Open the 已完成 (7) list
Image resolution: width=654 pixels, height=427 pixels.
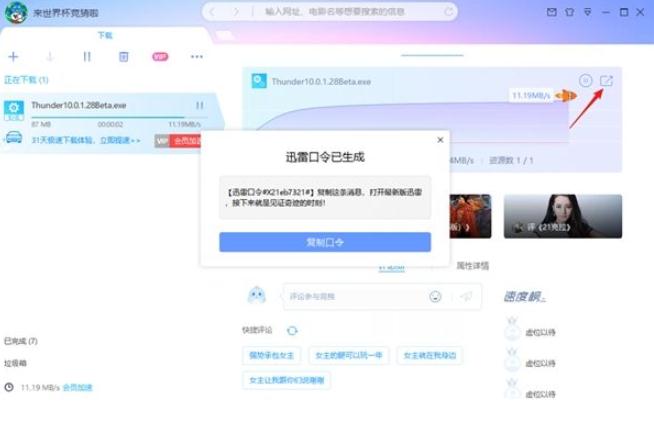click(21, 341)
